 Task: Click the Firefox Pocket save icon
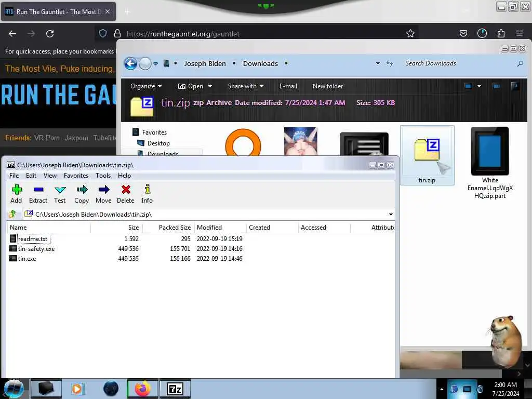point(463,33)
